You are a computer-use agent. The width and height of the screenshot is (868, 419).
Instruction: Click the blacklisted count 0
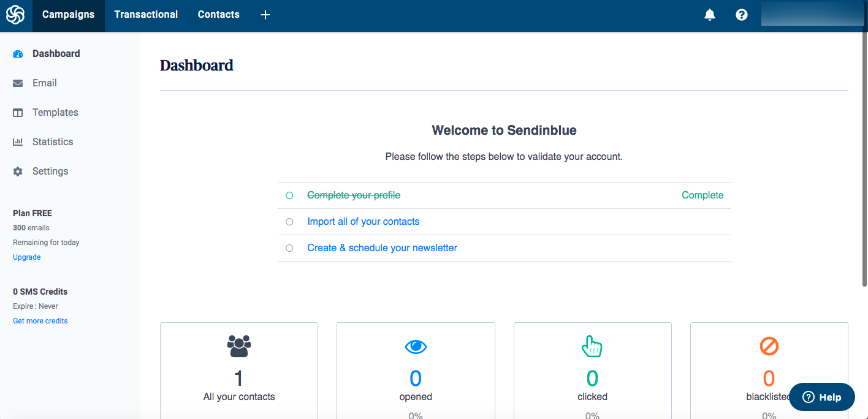pyautogui.click(x=769, y=379)
